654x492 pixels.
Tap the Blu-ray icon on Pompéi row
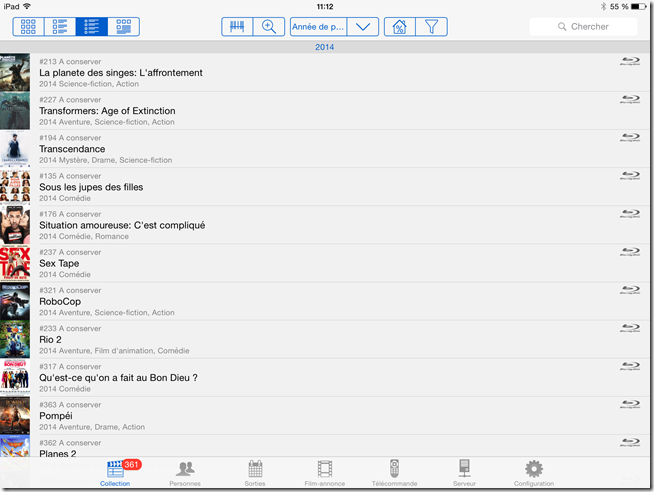[630, 404]
